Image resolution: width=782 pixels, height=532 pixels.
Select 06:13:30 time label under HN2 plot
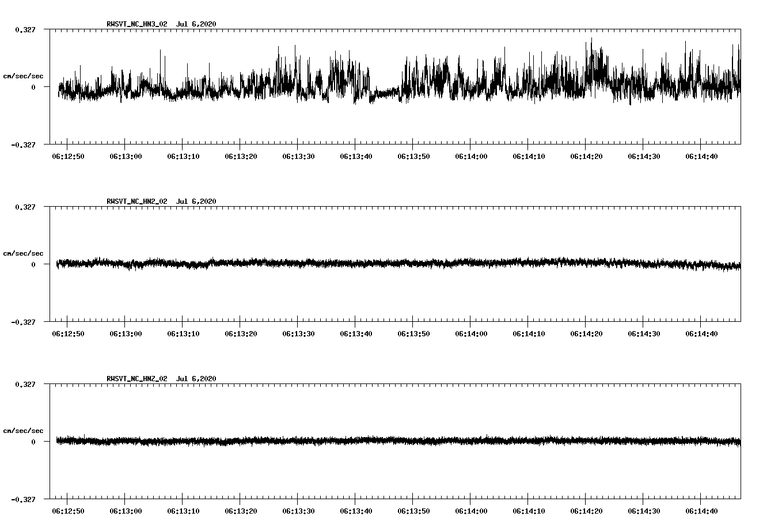point(298,334)
